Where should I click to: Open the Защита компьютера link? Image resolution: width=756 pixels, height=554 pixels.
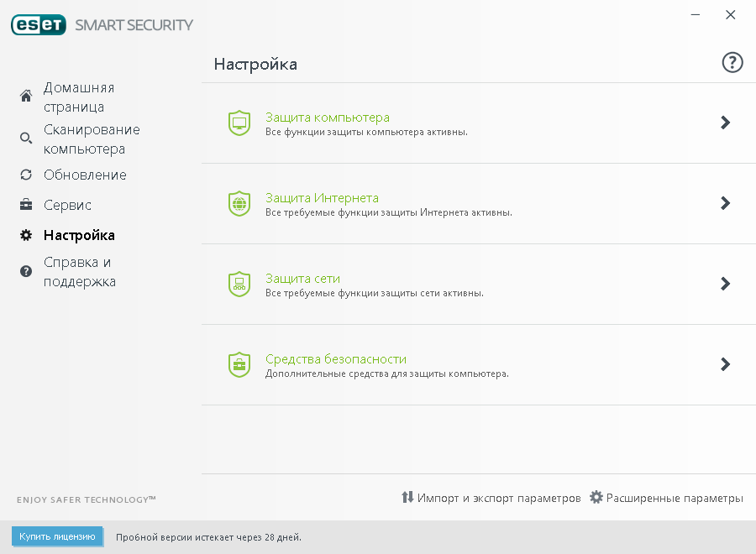pos(328,117)
